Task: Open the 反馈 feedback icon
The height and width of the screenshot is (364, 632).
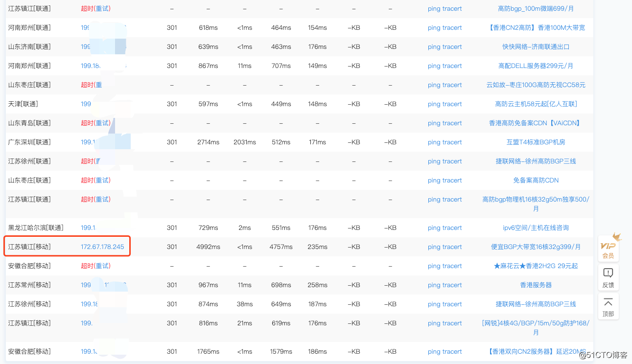Action: click(x=609, y=277)
